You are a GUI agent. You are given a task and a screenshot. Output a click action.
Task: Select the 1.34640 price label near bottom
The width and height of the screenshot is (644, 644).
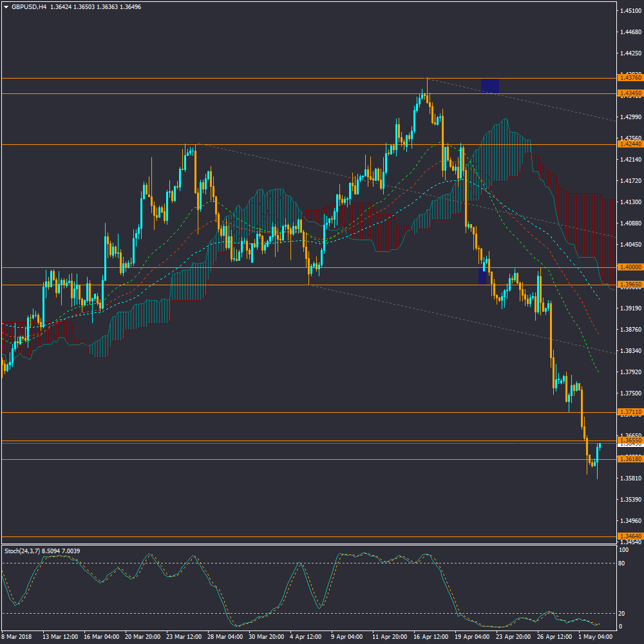coord(629,536)
